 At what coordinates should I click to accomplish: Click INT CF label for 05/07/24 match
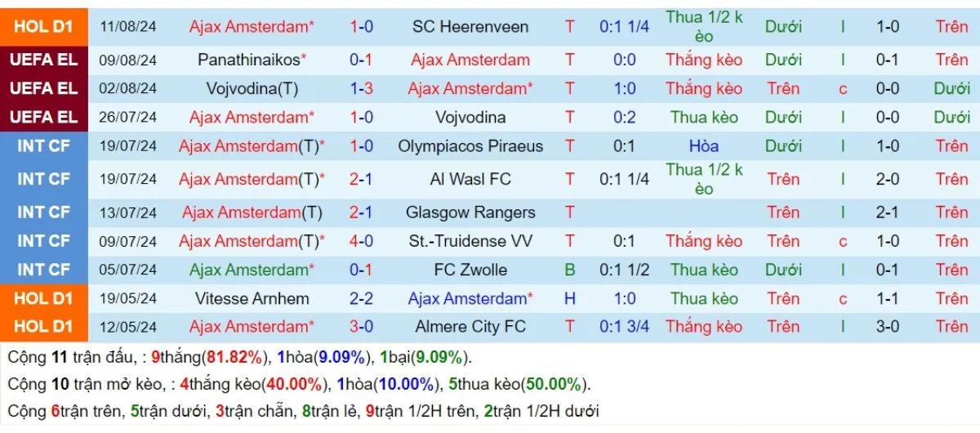[x=43, y=270]
